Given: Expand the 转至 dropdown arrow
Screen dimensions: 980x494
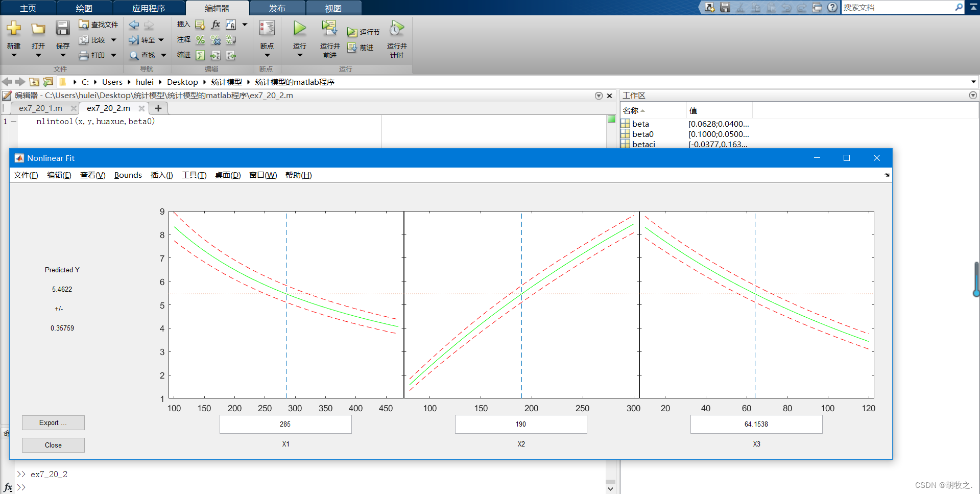Looking at the screenshot, I should pos(161,40).
